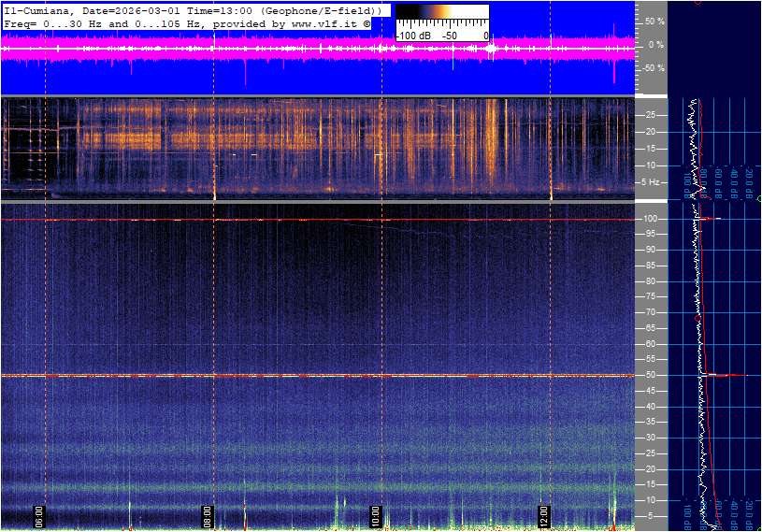The width and height of the screenshot is (762, 532).
Task: Click the 0 % amplitude axis label
Action: (655, 44)
